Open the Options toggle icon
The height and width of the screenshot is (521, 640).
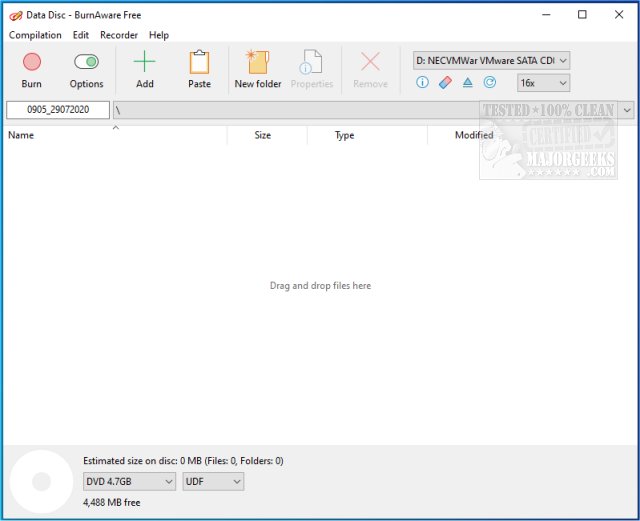pos(86,62)
